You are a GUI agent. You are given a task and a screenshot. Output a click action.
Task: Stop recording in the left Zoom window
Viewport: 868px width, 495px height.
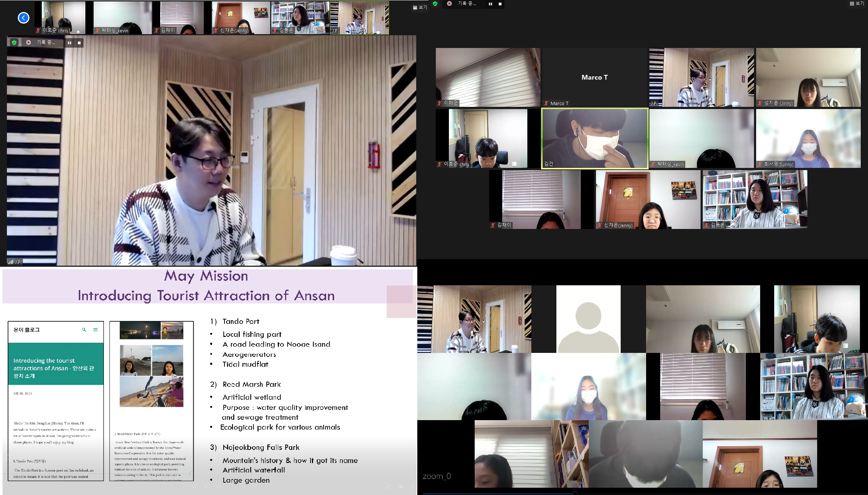[x=79, y=43]
